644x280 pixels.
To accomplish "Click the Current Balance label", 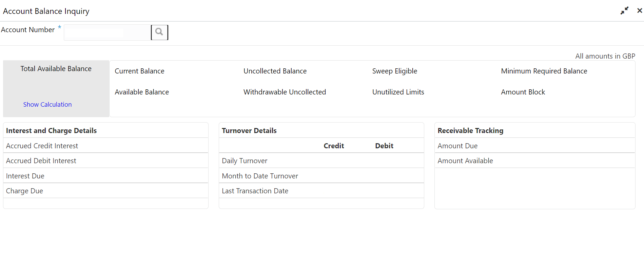I will pyautogui.click(x=139, y=71).
